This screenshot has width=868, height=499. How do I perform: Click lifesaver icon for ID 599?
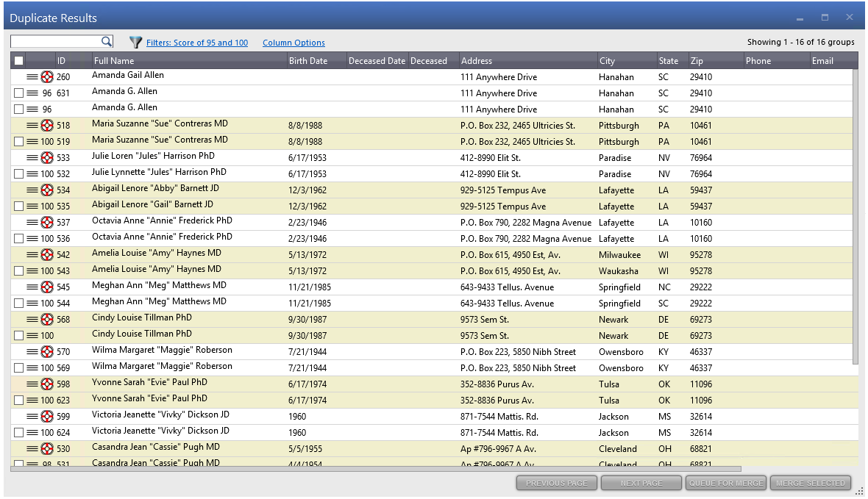click(47, 417)
